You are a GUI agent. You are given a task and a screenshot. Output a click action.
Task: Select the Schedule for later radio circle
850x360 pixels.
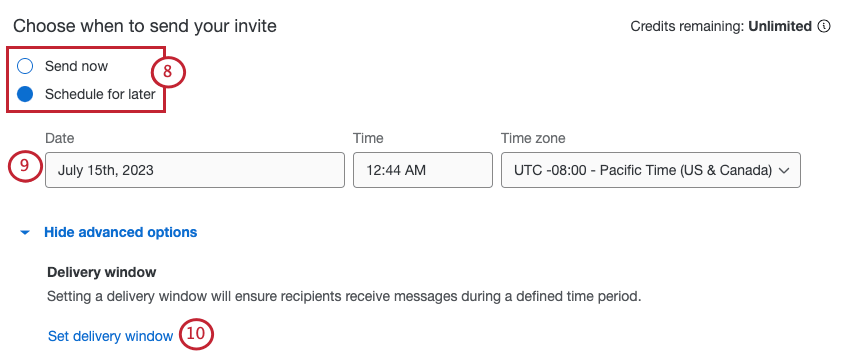(x=25, y=94)
